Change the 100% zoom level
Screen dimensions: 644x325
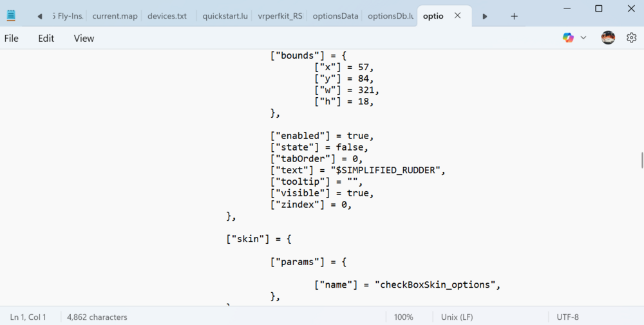(x=403, y=317)
